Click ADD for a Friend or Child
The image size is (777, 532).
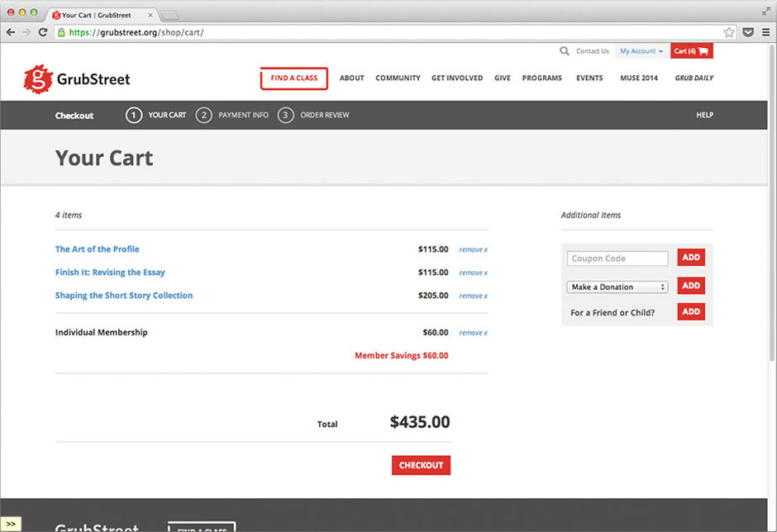tap(691, 311)
